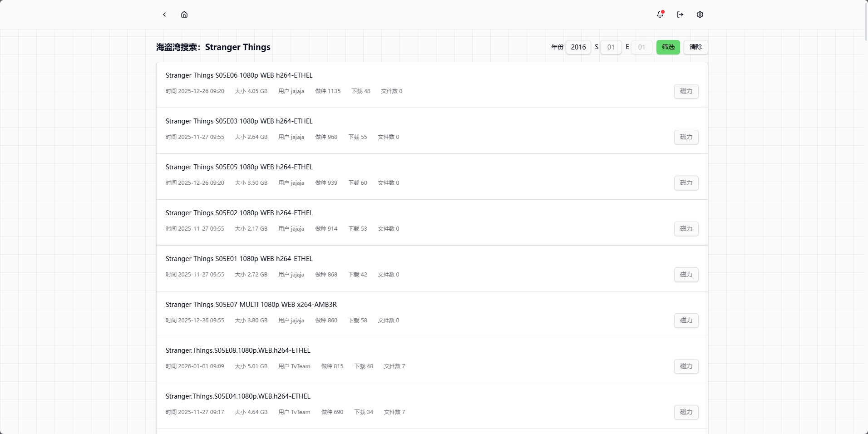Click seeders '做种 914' in S05E02 row
The image size is (868, 434).
326,229
